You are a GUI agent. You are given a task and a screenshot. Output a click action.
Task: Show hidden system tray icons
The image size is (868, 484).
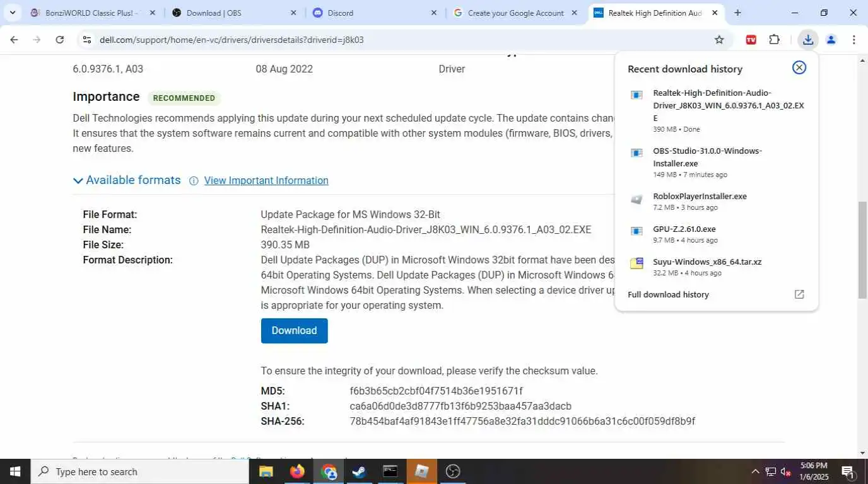pos(755,471)
